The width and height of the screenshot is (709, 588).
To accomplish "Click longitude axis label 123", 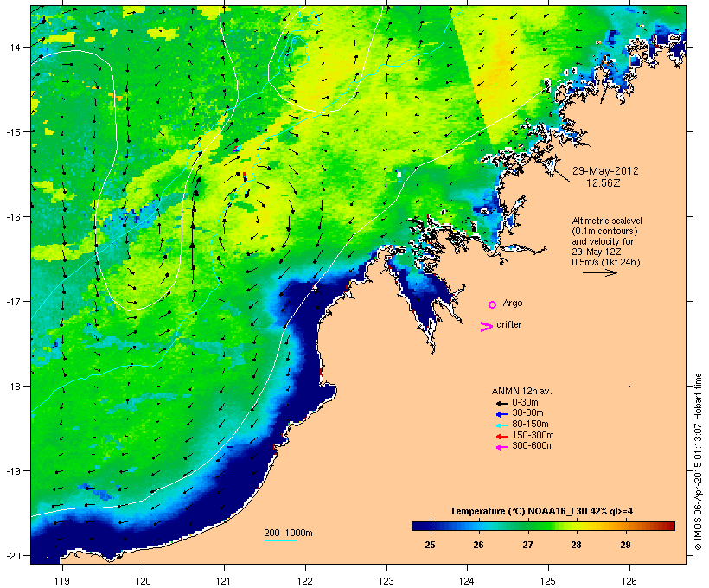I will click(x=386, y=581).
